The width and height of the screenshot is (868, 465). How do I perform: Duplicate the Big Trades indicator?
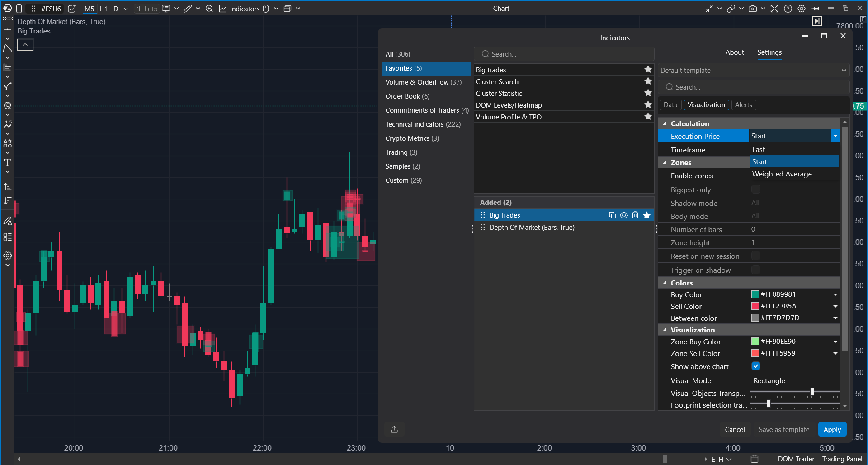(613, 215)
